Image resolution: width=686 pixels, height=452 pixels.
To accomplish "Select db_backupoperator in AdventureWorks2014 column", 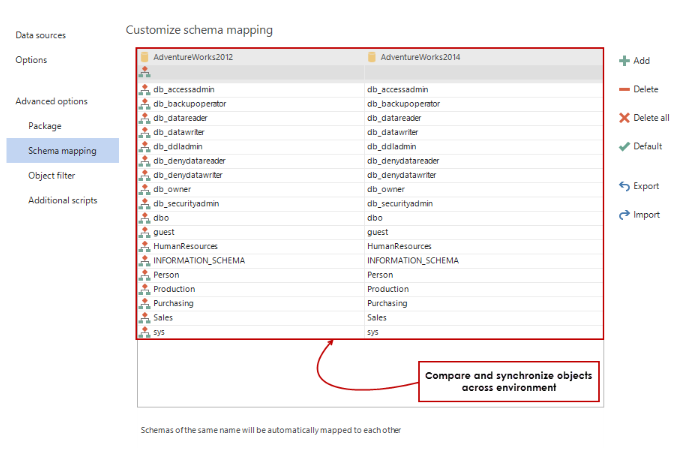I will click(404, 104).
